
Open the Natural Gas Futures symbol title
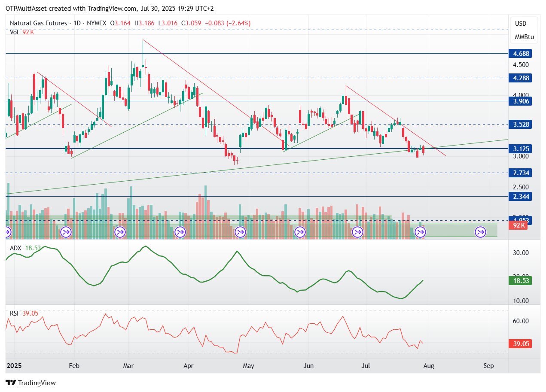[38, 23]
